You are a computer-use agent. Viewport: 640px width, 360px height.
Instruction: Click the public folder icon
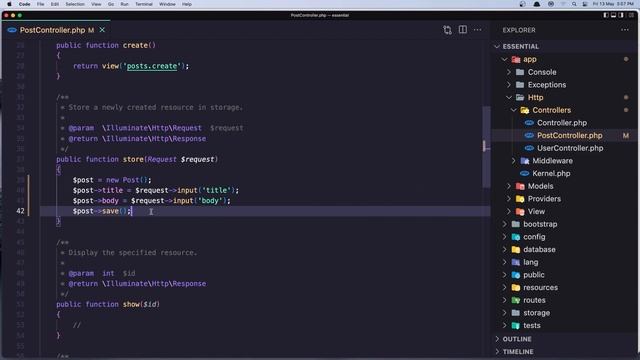pos(516,275)
